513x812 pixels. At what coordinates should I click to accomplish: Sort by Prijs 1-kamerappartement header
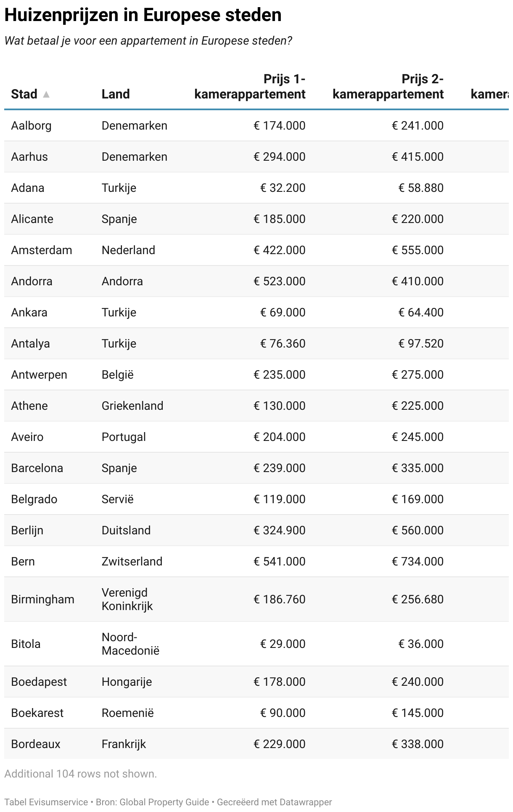click(x=250, y=87)
